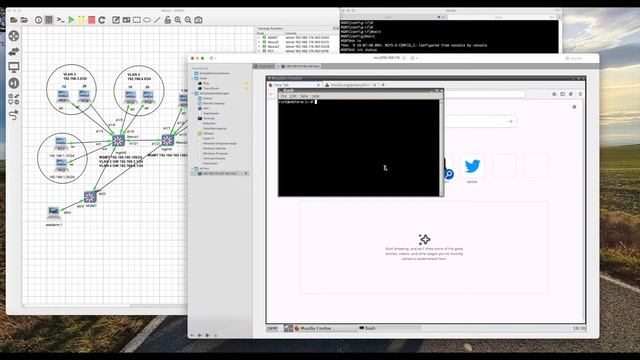The width and height of the screenshot is (640, 360).
Task: Select the add note tool in GNS3
Action: click(x=116, y=20)
